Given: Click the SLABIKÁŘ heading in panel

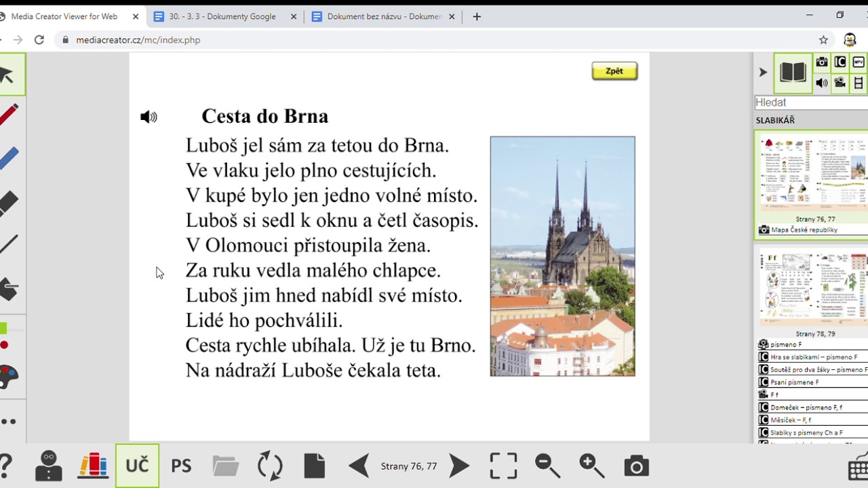Looking at the screenshot, I should 775,120.
